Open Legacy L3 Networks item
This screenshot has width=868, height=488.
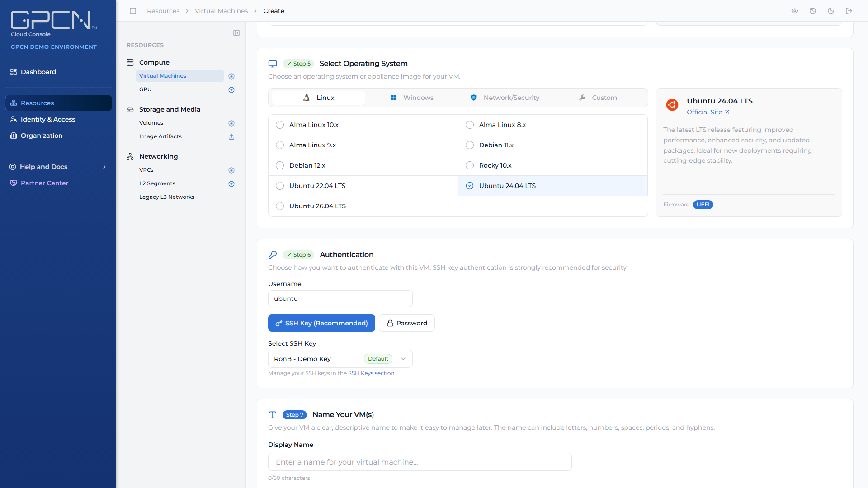(167, 197)
